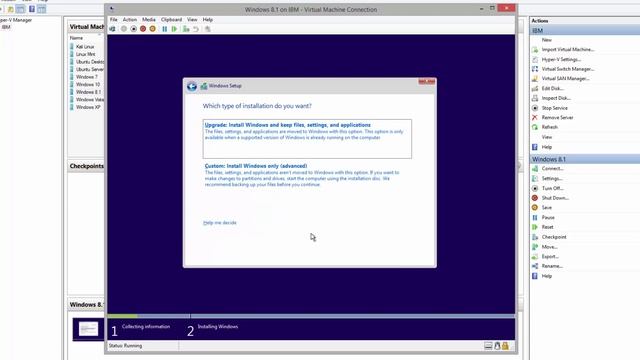The height and width of the screenshot is (360, 640).
Task: Select Linux Mint virtual machine
Action: point(85,54)
